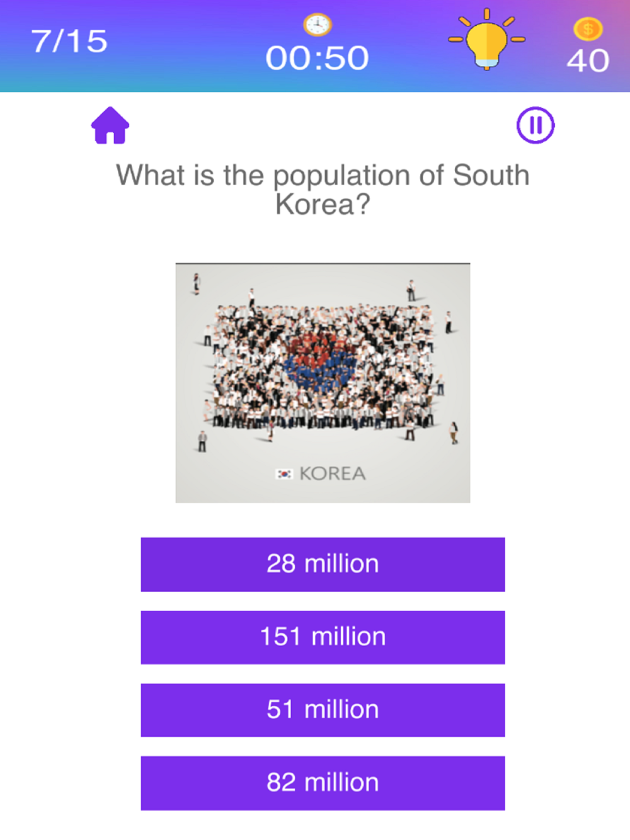The width and height of the screenshot is (630, 840).
Task: Pick the 51 million answer
Action: (323, 710)
